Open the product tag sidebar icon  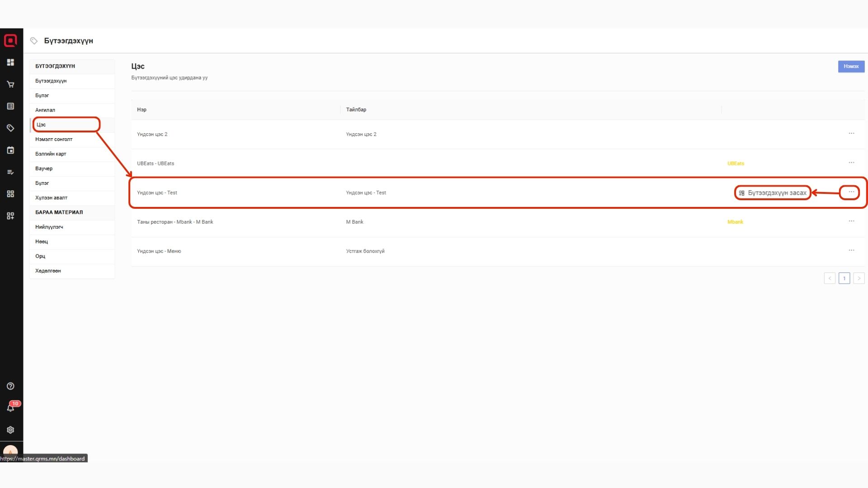coord(10,128)
